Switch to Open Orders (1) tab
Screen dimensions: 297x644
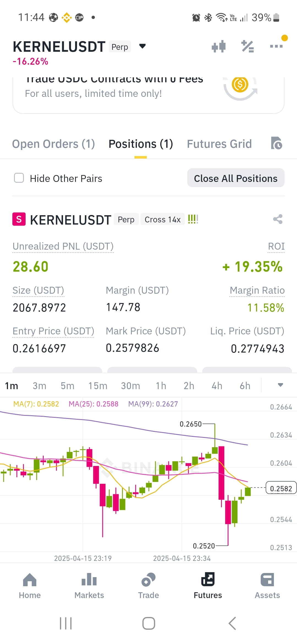tap(54, 144)
